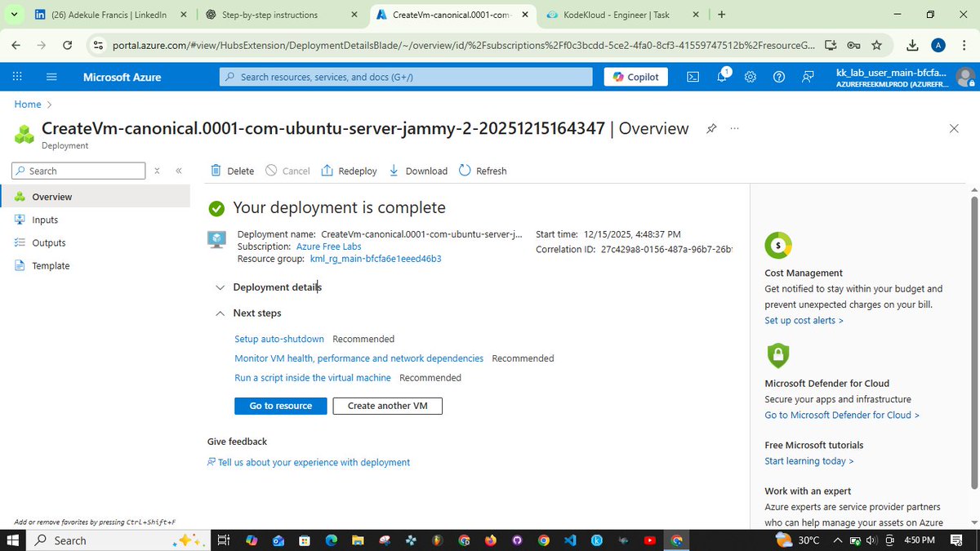Open Azure portal settings gear
Viewport: 980px width, 551px height.
pyautogui.click(x=751, y=77)
